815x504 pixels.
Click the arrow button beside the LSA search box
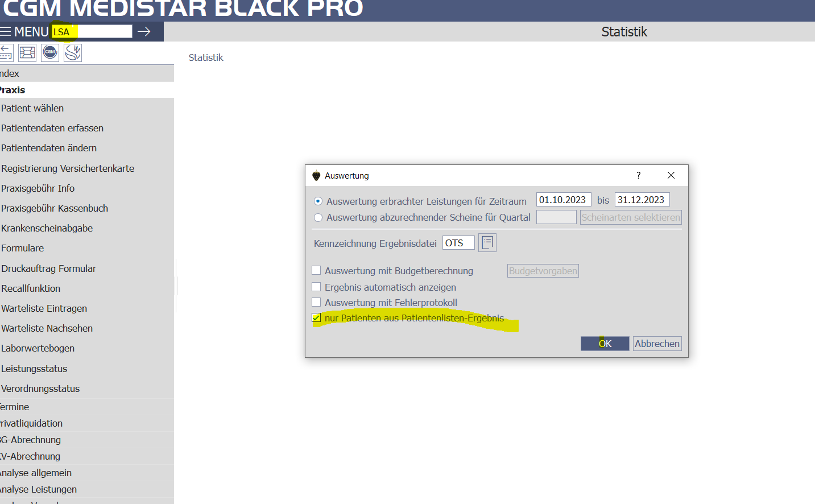[x=146, y=31]
